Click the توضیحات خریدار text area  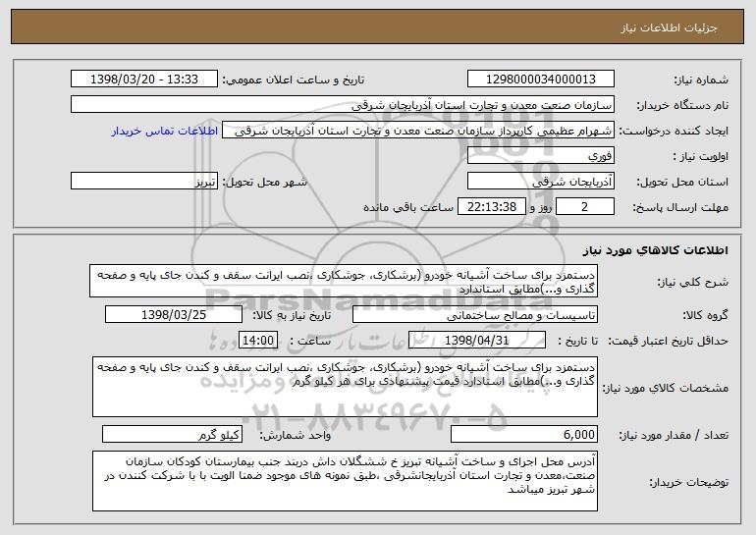(345, 481)
